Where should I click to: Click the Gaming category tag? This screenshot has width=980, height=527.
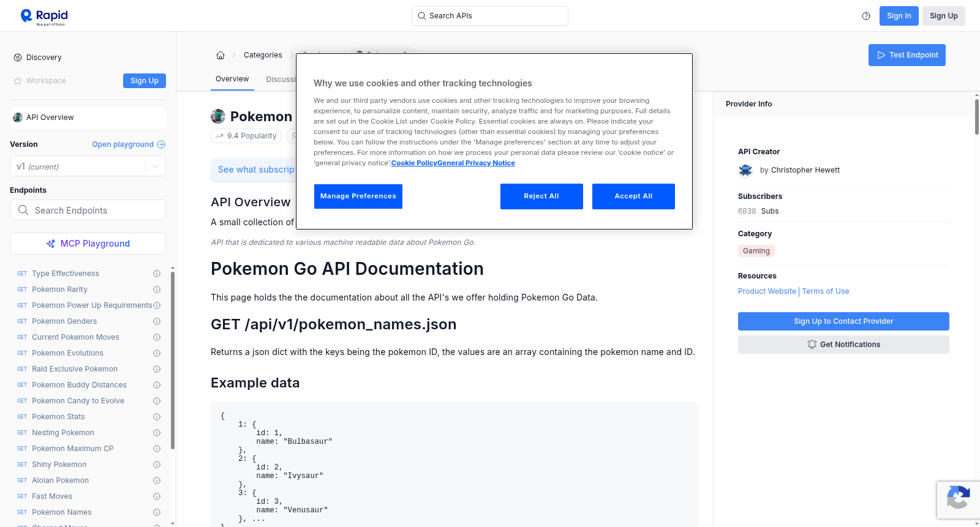[x=756, y=251]
